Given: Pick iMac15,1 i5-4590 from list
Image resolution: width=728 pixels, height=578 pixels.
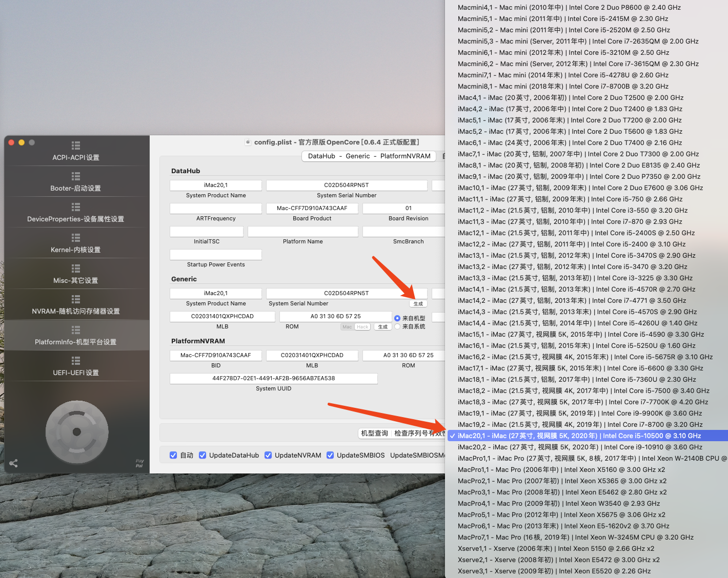Looking at the screenshot, I should (x=587, y=334).
